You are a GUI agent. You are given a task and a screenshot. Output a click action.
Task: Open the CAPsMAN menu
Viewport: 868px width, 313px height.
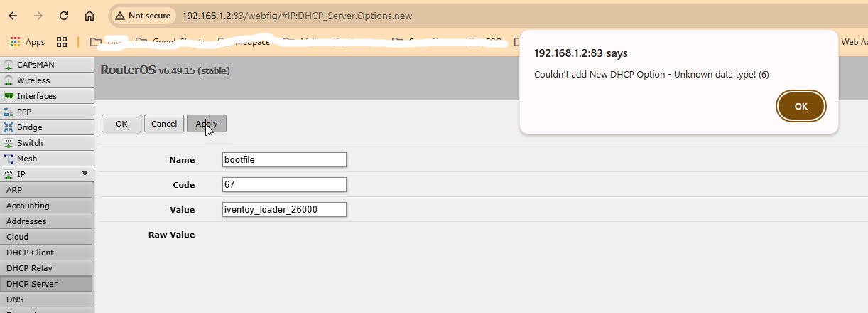click(x=46, y=65)
